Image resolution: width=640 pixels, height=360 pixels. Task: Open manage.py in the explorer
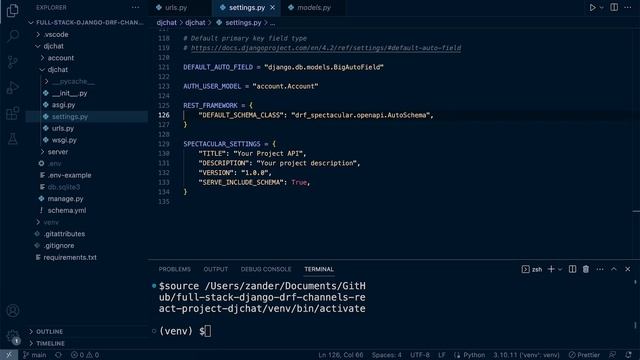click(87, 199)
